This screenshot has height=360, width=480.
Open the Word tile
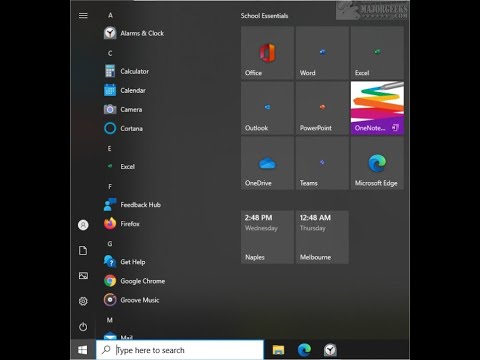[x=322, y=53]
